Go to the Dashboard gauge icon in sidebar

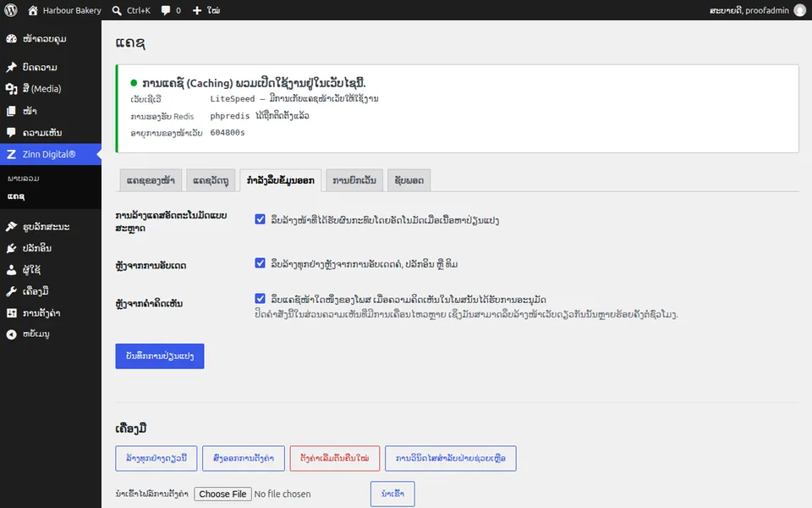[11, 39]
